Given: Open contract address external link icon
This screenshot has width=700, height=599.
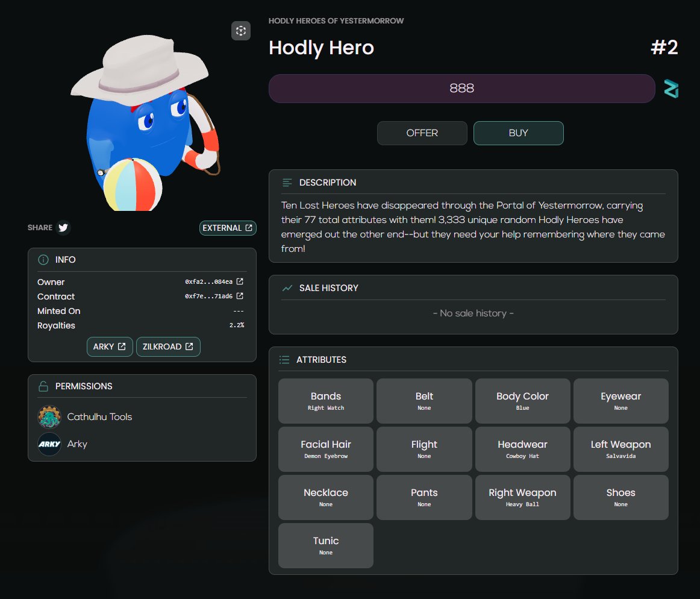Looking at the screenshot, I should [x=240, y=296].
